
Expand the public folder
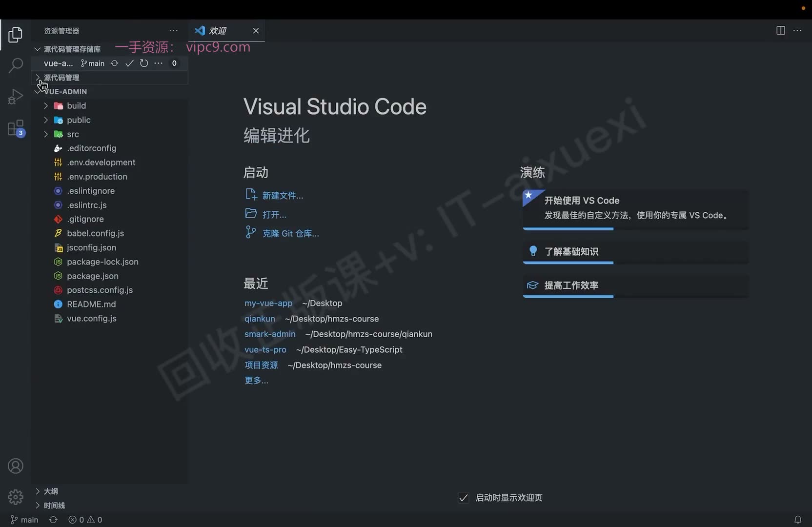(x=46, y=120)
